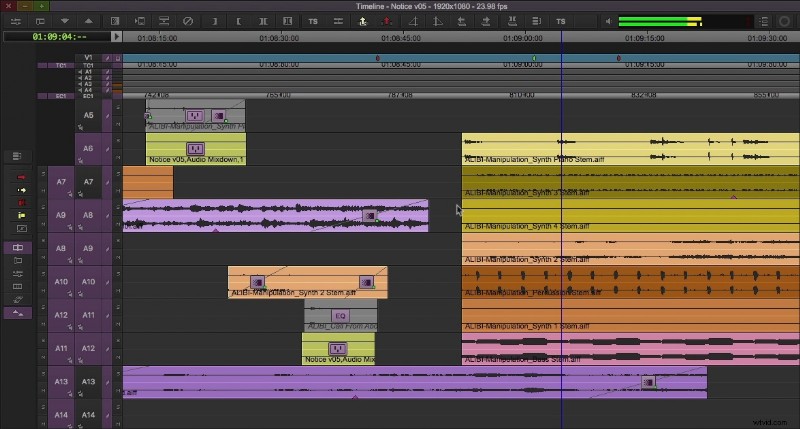
Task: Toggle record track selector A5
Action: [x=88, y=115]
